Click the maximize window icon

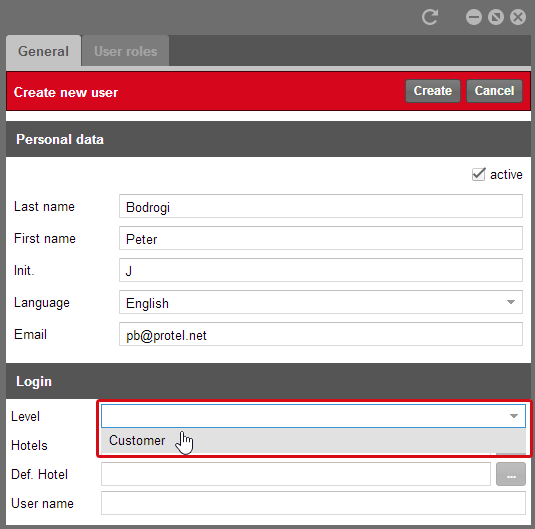point(495,17)
